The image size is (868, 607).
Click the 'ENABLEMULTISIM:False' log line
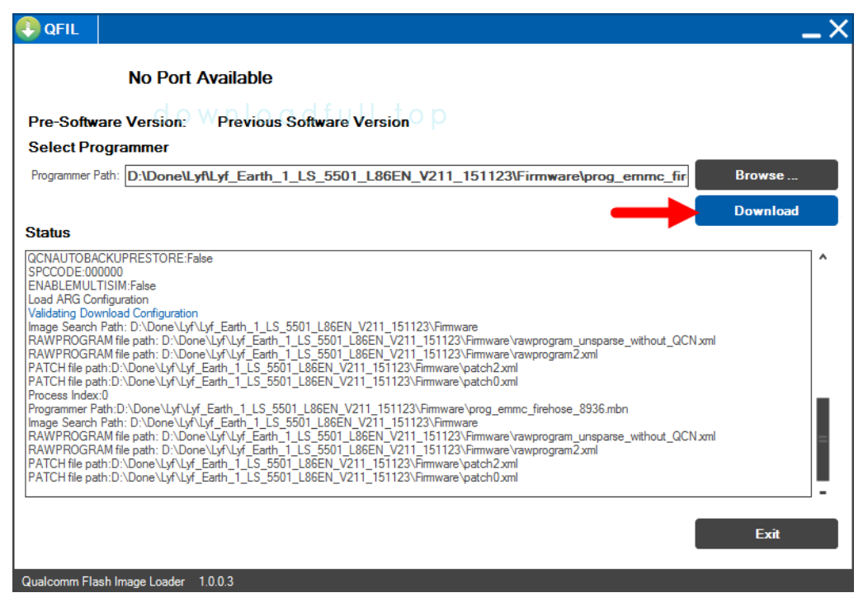tap(92, 285)
